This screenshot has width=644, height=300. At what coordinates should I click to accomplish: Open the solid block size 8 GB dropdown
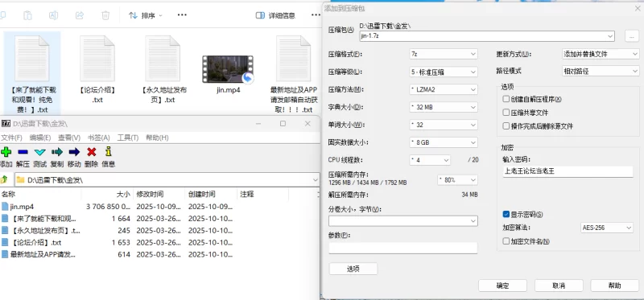(x=444, y=142)
